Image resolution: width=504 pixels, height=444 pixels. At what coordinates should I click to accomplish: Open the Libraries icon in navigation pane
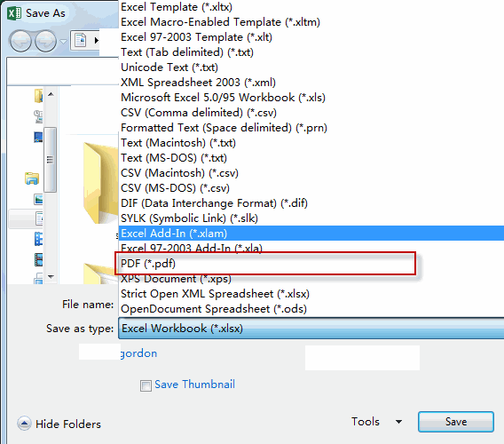[x=32, y=178]
